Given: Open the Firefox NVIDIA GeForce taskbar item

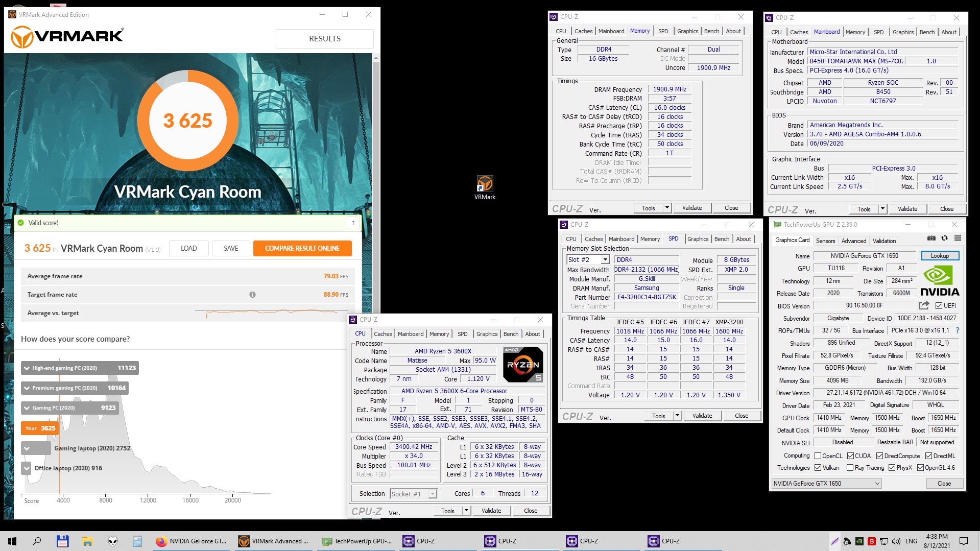Looking at the screenshot, I should (192, 541).
